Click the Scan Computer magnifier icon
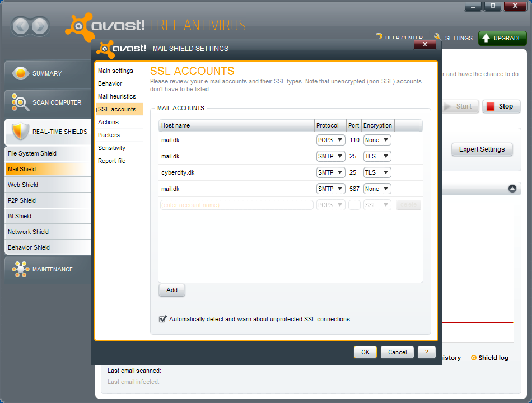Image resolution: width=532 pixels, height=403 pixels. [x=20, y=102]
